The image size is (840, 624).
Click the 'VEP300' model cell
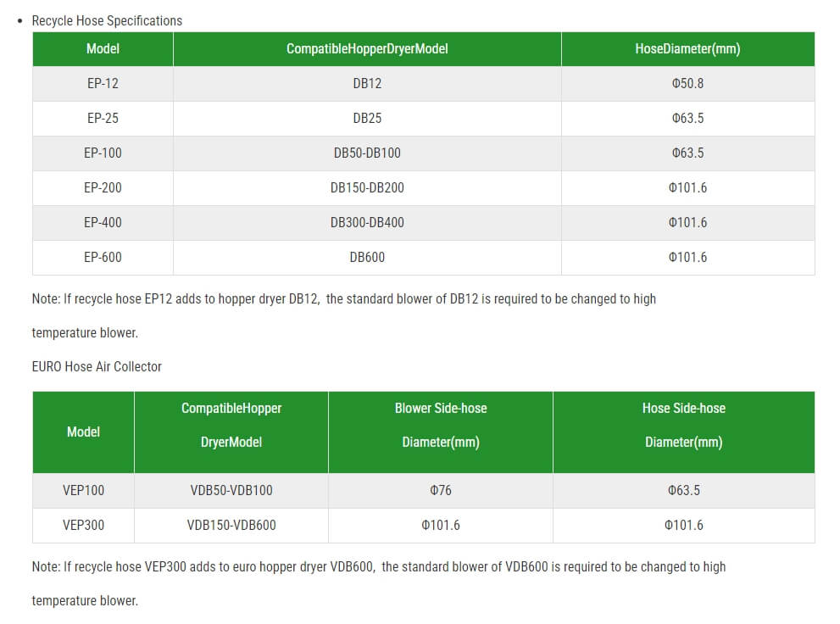[x=84, y=526]
